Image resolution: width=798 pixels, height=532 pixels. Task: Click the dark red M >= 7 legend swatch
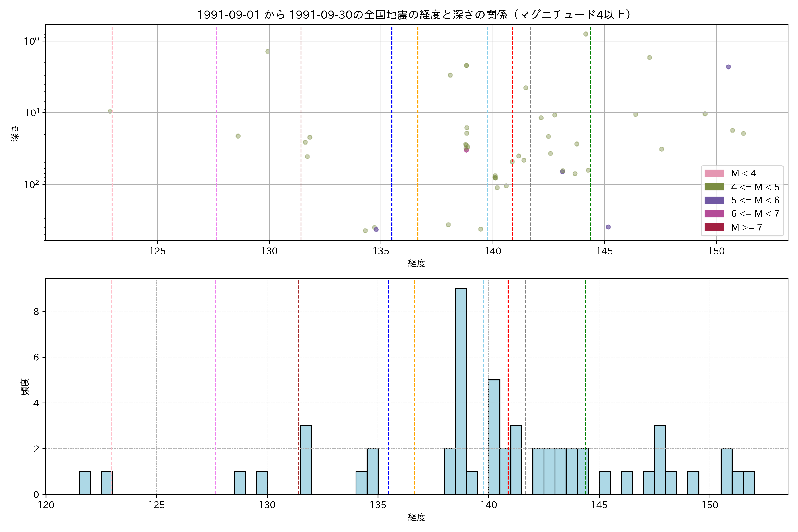714,227
